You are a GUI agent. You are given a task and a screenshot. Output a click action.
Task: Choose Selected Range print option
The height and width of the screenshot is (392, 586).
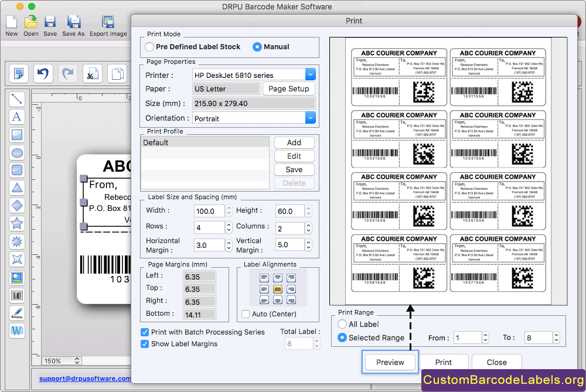(x=342, y=338)
